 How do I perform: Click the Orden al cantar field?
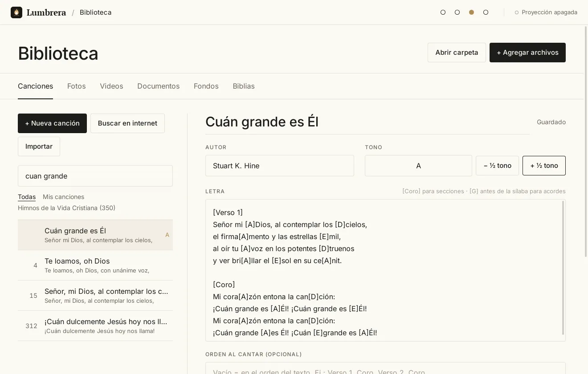coord(385,369)
